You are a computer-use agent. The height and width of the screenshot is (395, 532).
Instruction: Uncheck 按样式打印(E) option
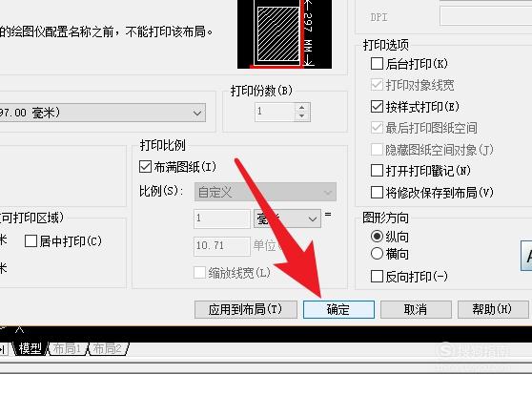click(377, 107)
